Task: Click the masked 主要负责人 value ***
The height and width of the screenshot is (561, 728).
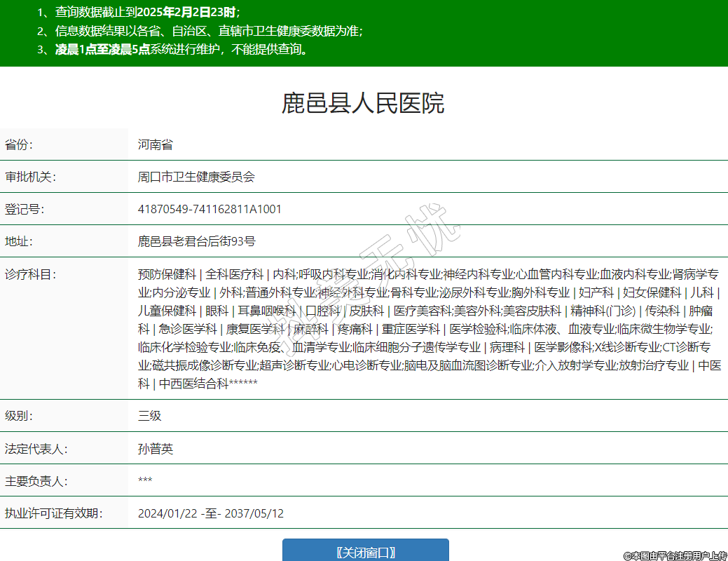Action: point(145,481)
